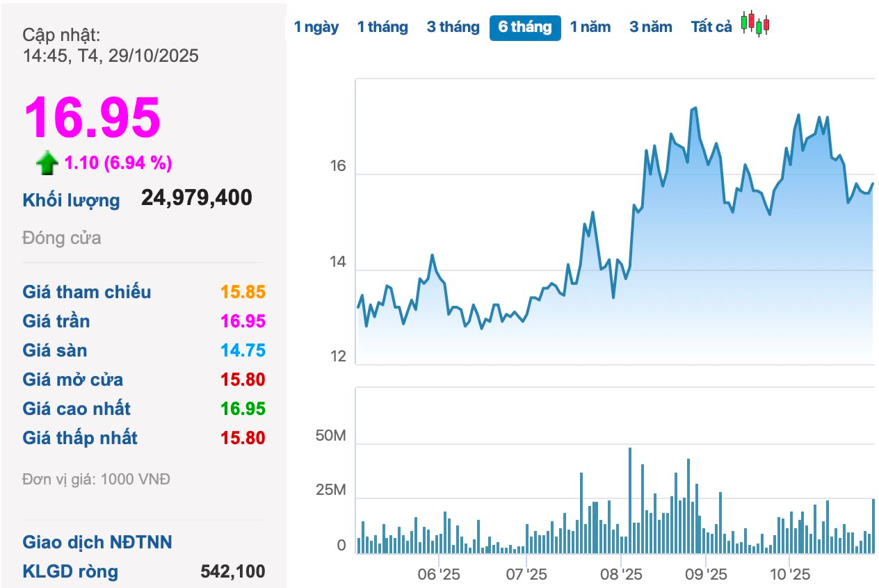
Task: Click the change value 1.10 (6.94 %)
Action: (x=118, y=163)
